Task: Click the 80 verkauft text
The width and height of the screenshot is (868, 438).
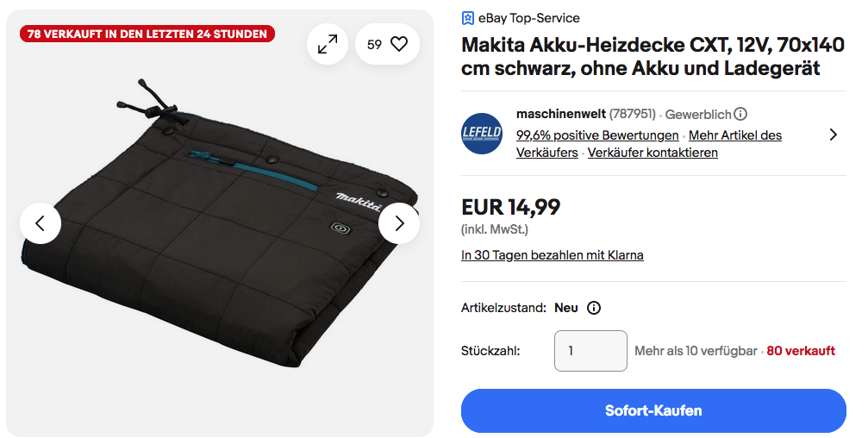Action: pos(801,351)
